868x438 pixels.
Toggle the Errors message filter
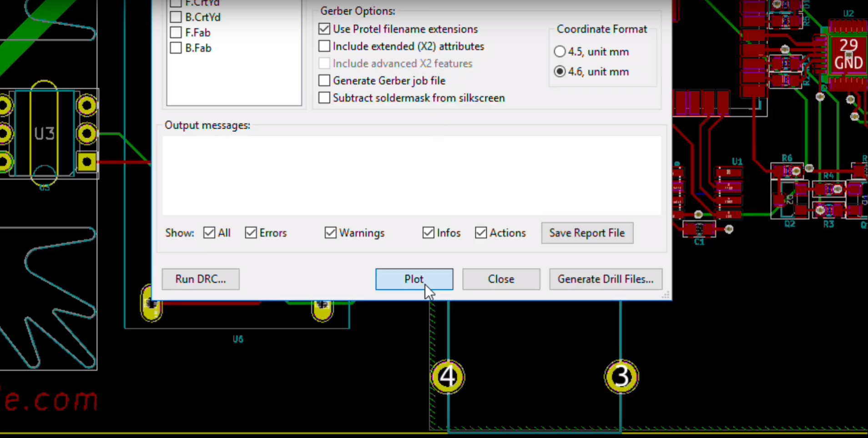pos(251,233)
